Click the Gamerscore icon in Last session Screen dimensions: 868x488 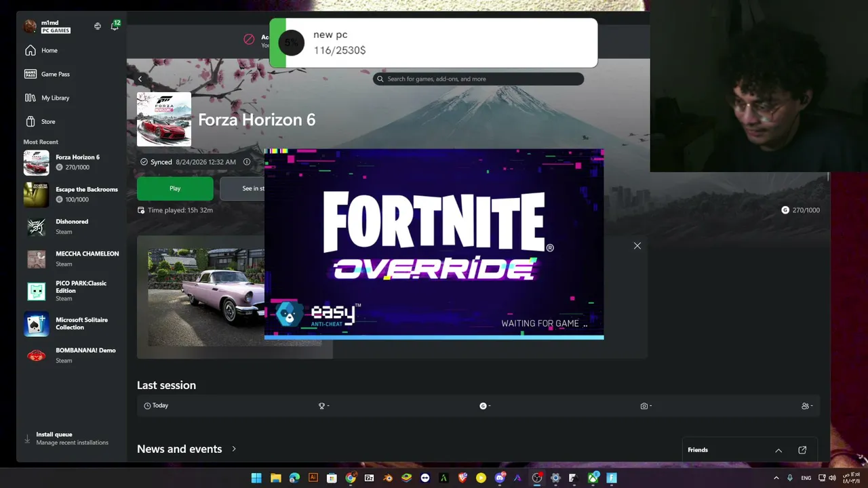click(483, 406)
